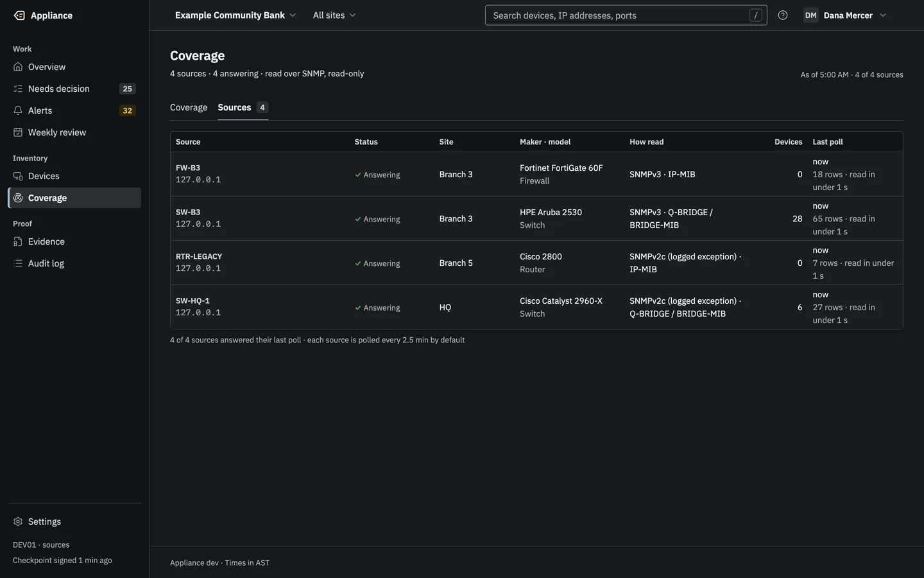Click the Alerts bell icon
The width and height of the screenshot is (924, 578).
[18, 110]
